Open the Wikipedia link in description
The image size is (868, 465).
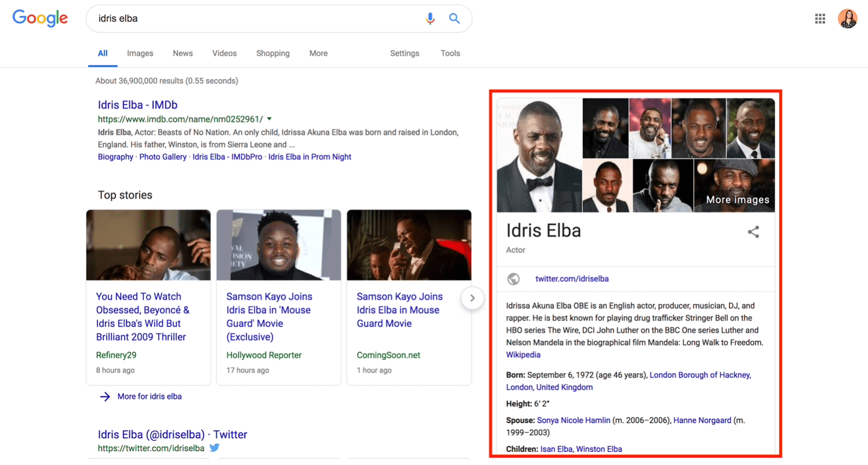click(523, 355)
